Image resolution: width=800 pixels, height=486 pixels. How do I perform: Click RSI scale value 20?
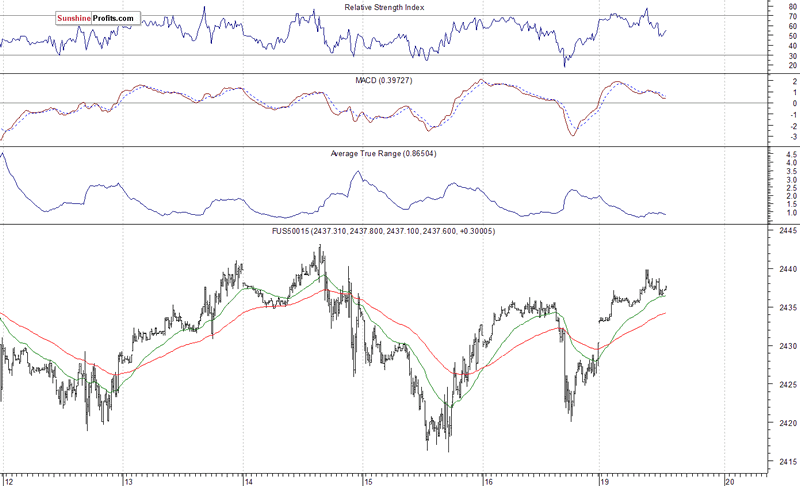(x=792, y=65)
